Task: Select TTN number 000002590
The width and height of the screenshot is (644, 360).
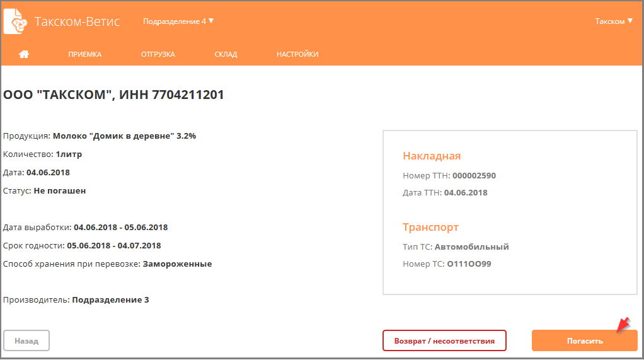Action: (x=474, y=175)
